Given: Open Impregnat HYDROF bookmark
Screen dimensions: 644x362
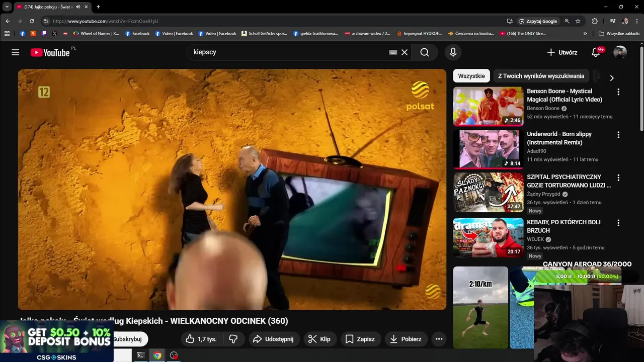Looking at the screenshot, I should (419, 34).
